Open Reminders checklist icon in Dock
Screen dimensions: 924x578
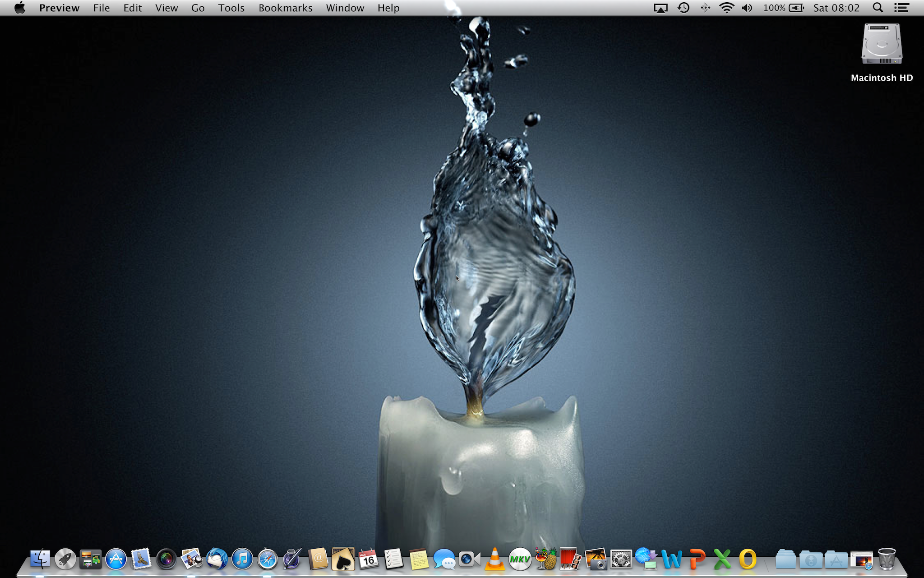[x=393, y=559]
